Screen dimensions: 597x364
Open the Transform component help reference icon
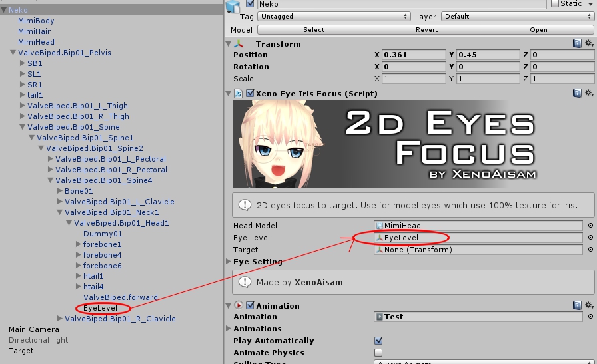coord(577,43)
